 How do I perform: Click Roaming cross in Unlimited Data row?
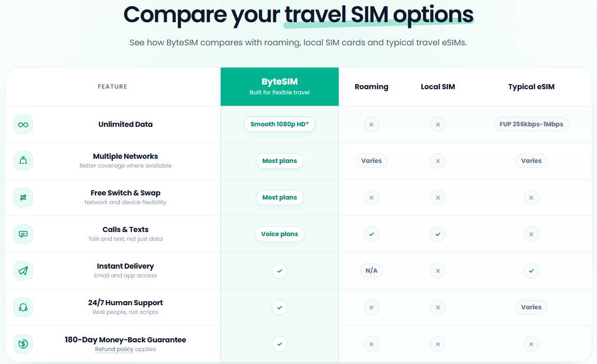coord(372,124)
